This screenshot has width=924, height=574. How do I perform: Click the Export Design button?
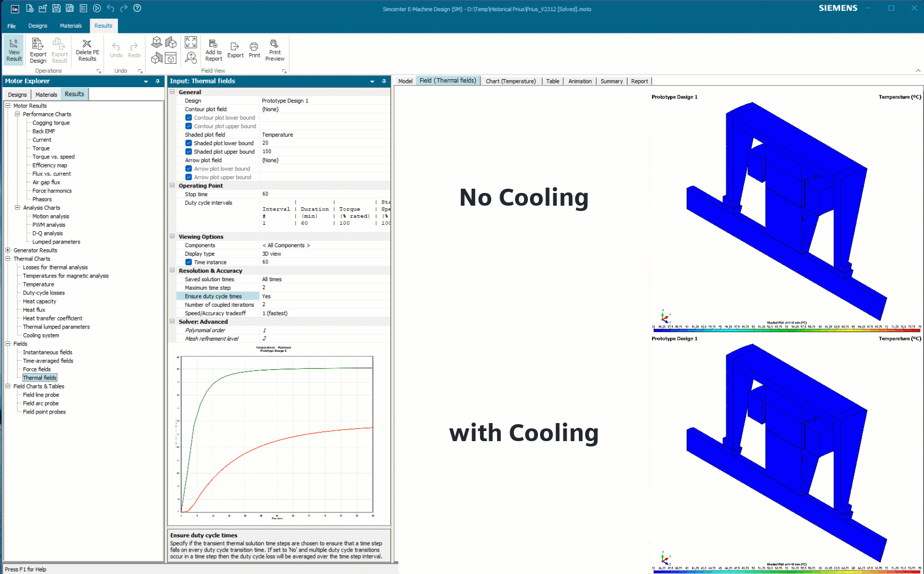38,50
